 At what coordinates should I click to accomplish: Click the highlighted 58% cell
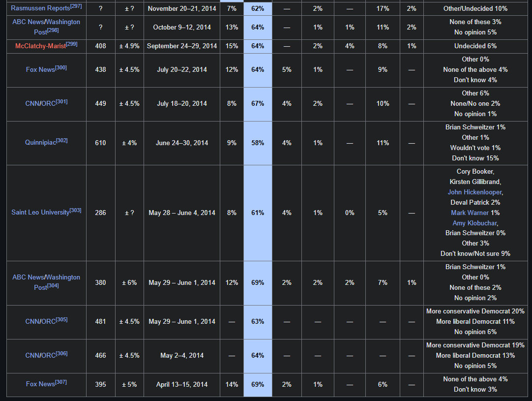[x=258, y=143]
